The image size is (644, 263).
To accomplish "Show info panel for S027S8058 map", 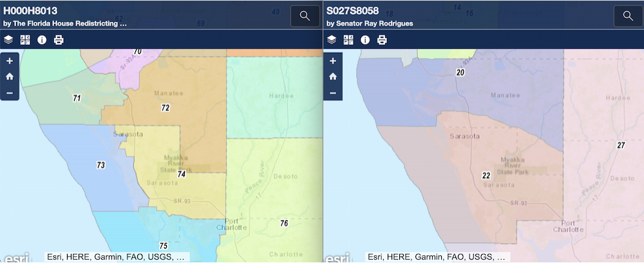I will click(365, 40).
